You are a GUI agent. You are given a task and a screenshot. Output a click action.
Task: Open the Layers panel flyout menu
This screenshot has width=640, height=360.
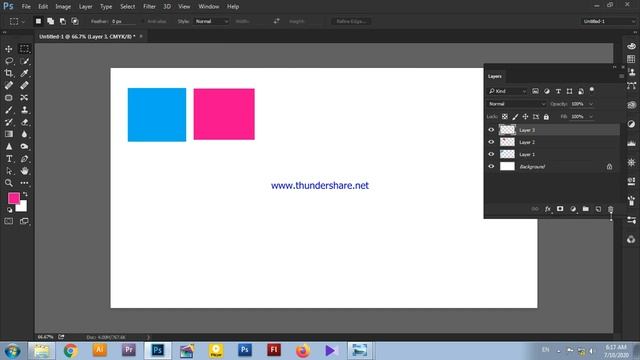pos(621,76)
